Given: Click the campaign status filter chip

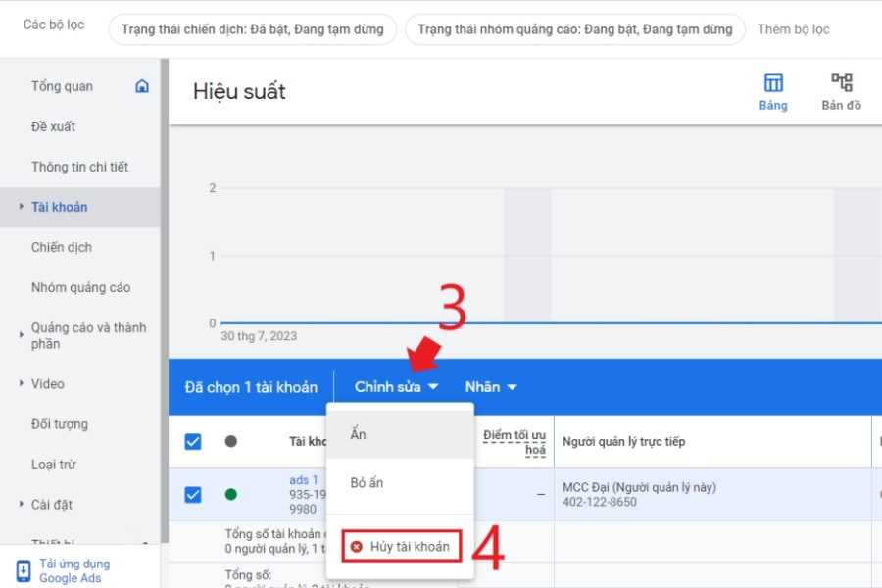Looking at the screenshot, I should [x=253, y=29].
